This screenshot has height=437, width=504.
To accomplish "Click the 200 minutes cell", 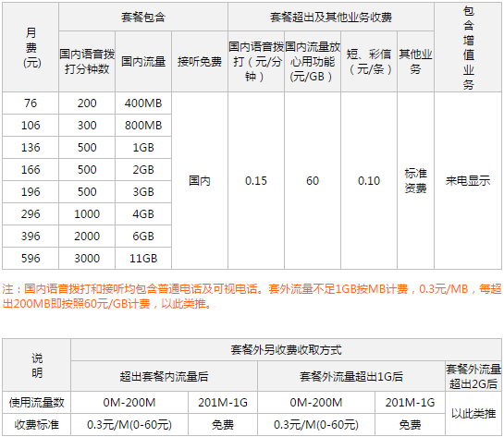I will coord(87,103).
